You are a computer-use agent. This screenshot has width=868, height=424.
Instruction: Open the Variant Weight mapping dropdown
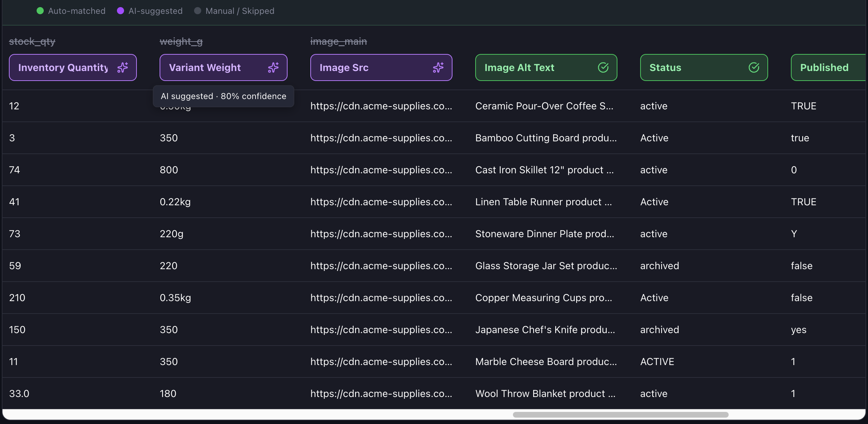tap(224, 67)
